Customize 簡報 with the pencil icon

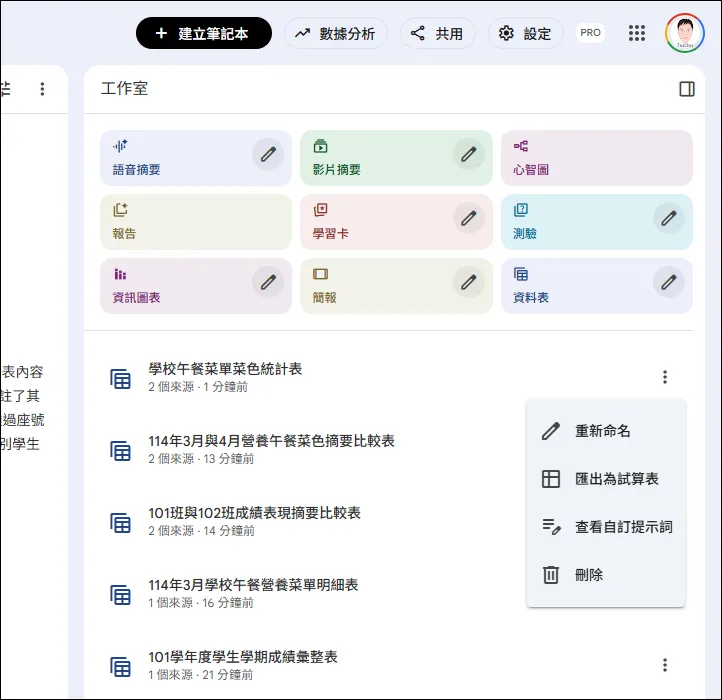pos(469,282)
